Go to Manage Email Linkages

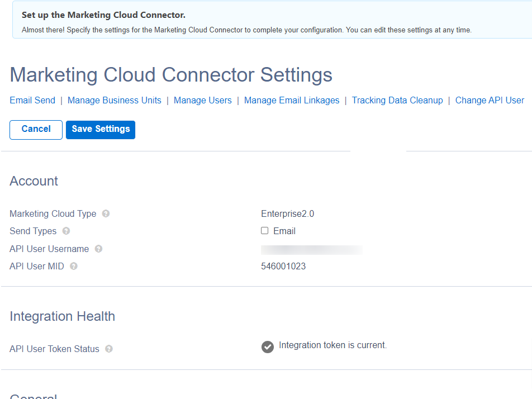[x=291, y=101]
